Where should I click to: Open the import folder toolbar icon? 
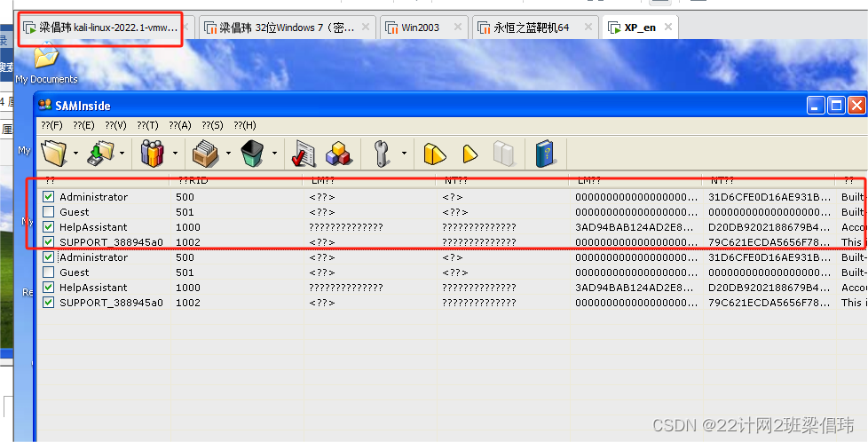(54, 153)
